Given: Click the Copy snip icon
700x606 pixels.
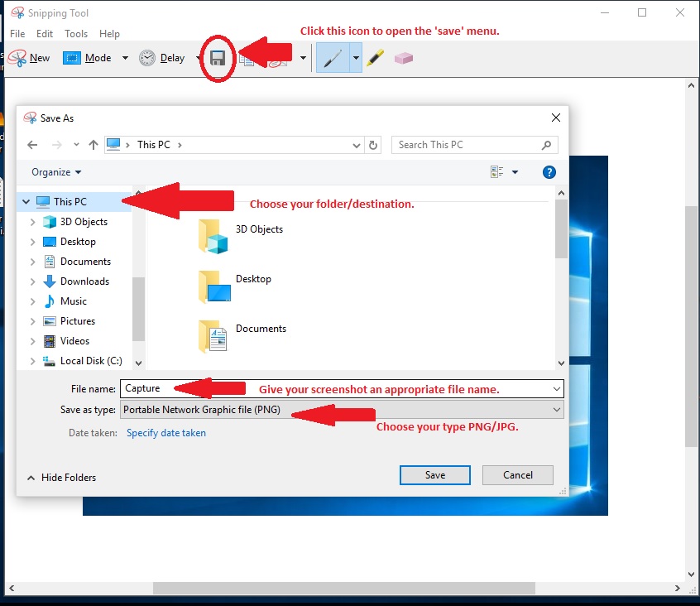Looking at the screenshot, I should pyautogui.click(x=248, y=59).
